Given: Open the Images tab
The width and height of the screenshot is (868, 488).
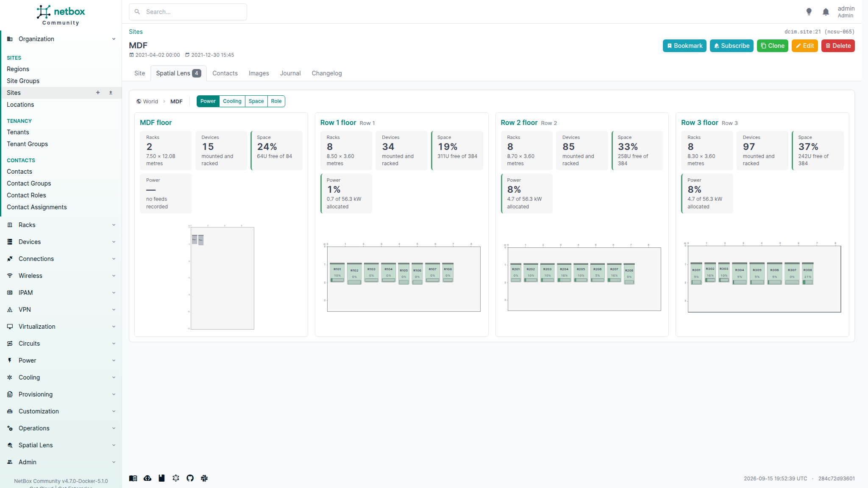Looking at the screenshot, I should click(259, 73).
